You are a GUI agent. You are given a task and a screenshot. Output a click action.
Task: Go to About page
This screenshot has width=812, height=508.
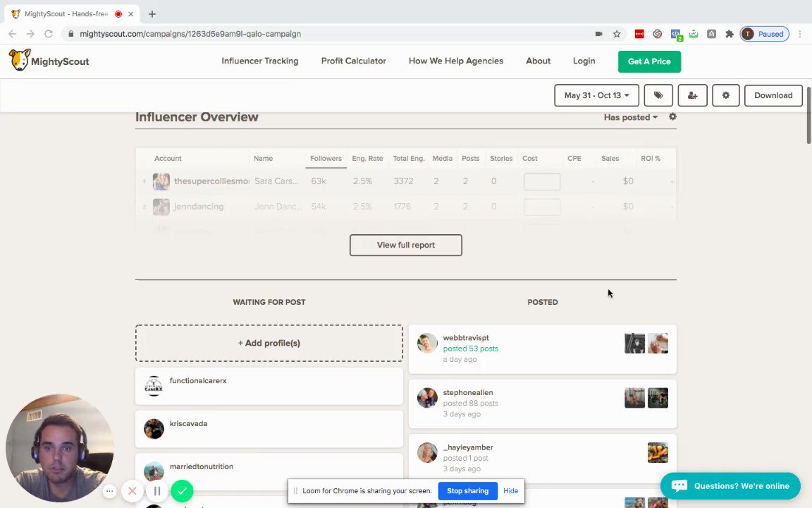(538, 61)
